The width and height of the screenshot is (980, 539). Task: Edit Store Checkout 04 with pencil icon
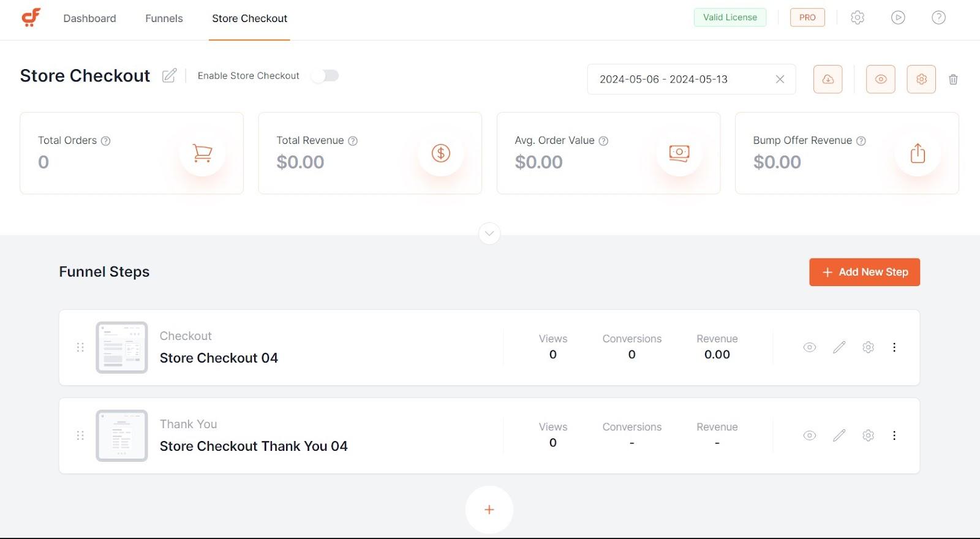coord(839,347)
